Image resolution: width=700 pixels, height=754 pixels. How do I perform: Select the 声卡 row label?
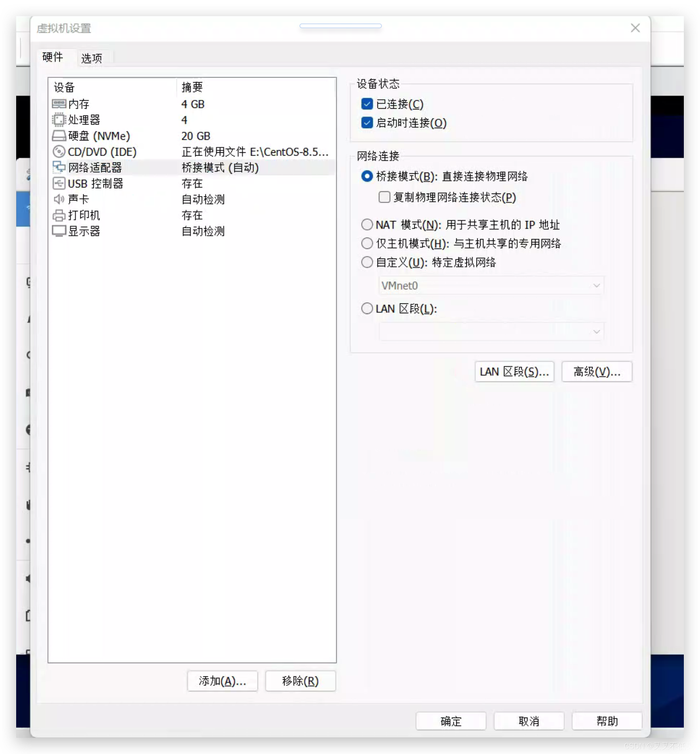pos(78,199)
